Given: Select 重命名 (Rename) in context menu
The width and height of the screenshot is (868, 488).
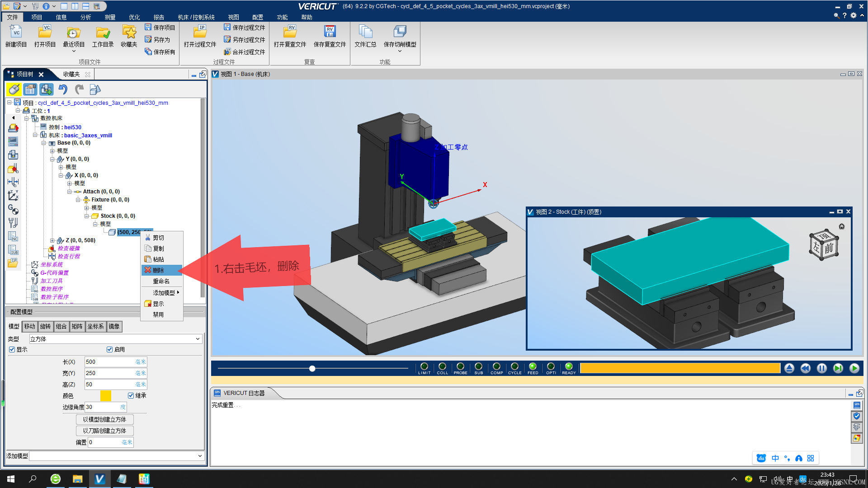Looking at the screenshot, I should (162, 281).
